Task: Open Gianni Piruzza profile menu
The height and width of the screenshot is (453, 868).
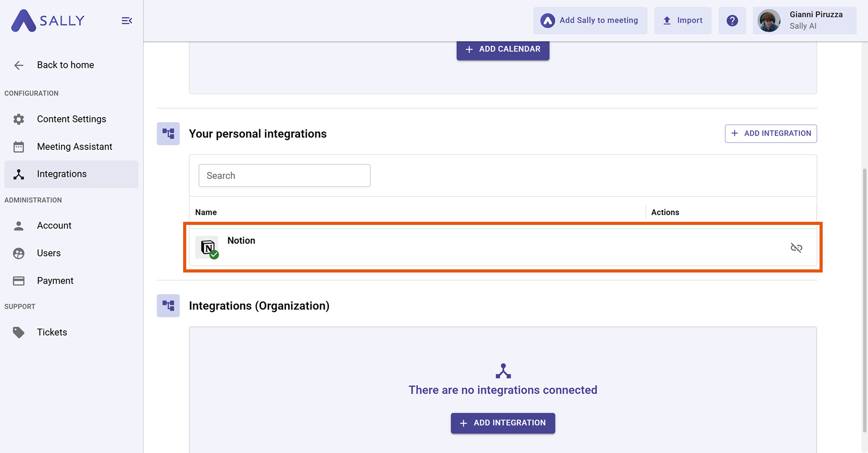Action: point(804,21)
